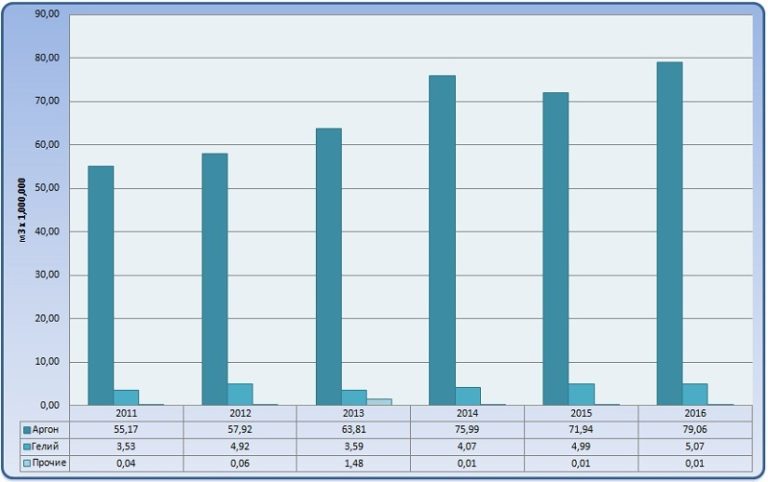768x482 pixels.
Task: Click the 70,00 axis label
Action: click(47, 101)
